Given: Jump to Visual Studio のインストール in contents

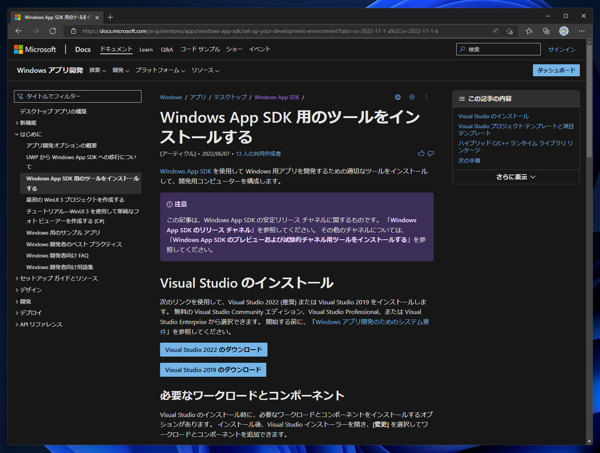Looking at the screenshot, I should point(494,116).
